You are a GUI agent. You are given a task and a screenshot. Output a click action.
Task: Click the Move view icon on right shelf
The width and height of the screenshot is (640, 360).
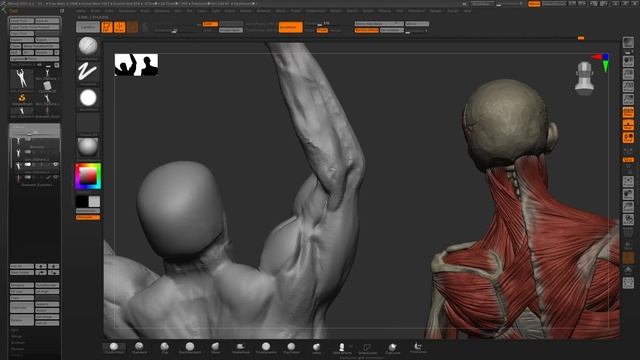tap(628, 194)
